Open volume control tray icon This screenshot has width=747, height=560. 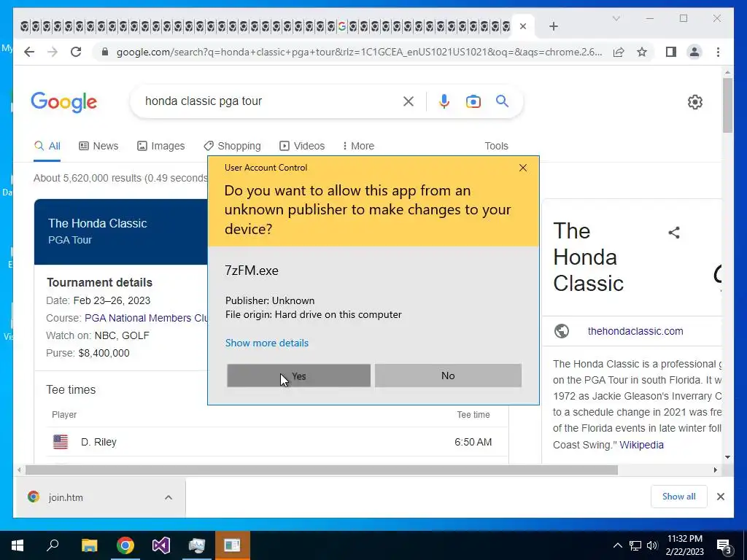coord(652,545)
